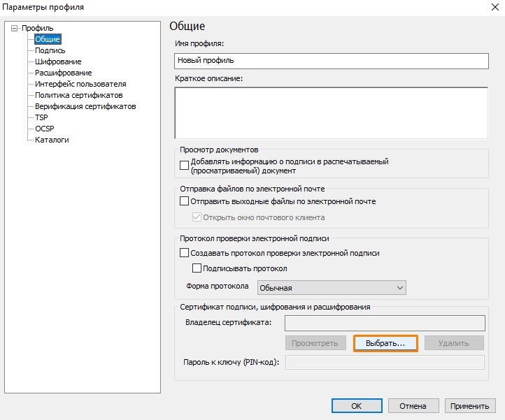Toggle the Подписывать протокол checkbox
The height and width of the screenshot is (420, 505).
coord(197,268)
